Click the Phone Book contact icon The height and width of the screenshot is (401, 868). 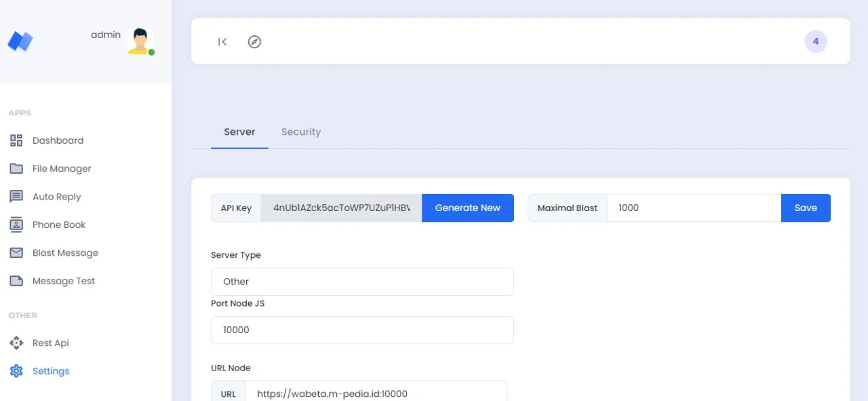[x=16, y=225]
